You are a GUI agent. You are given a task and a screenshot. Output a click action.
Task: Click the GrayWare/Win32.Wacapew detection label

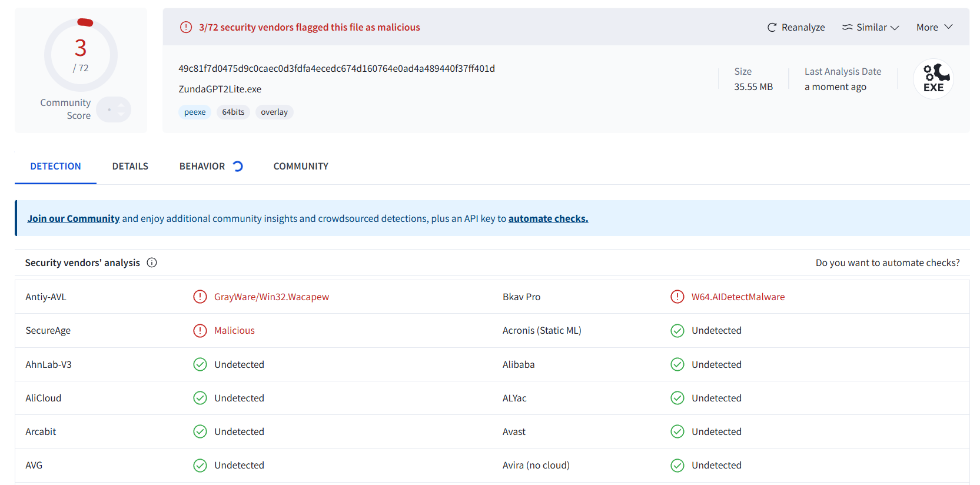(x=271, y=297)
